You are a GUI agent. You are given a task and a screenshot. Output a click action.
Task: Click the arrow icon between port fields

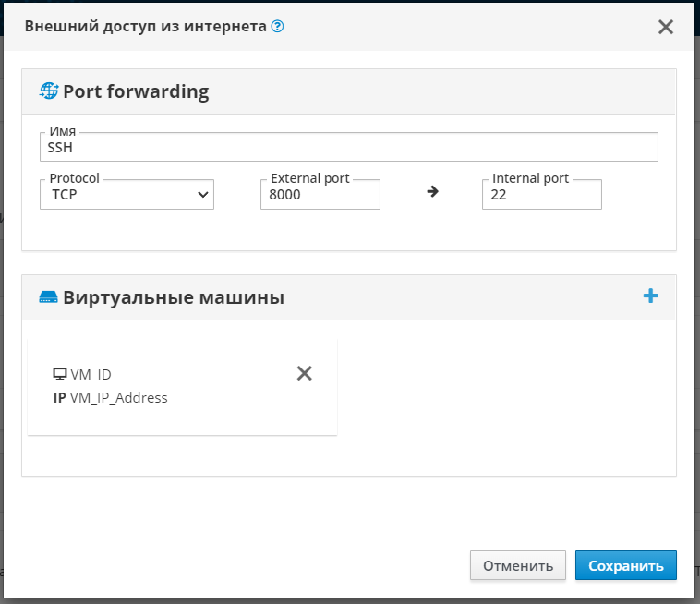pyautogui.click(x=431, y=192)
